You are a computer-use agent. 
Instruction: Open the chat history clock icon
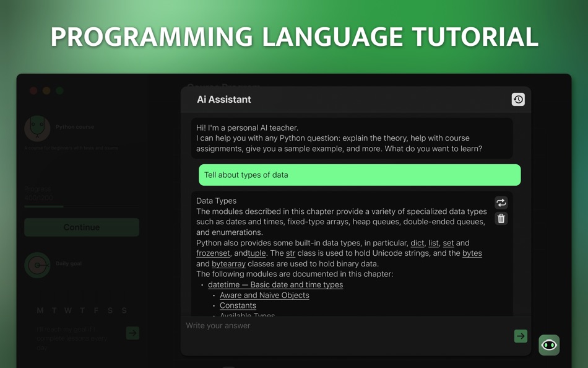pos(518,100)
